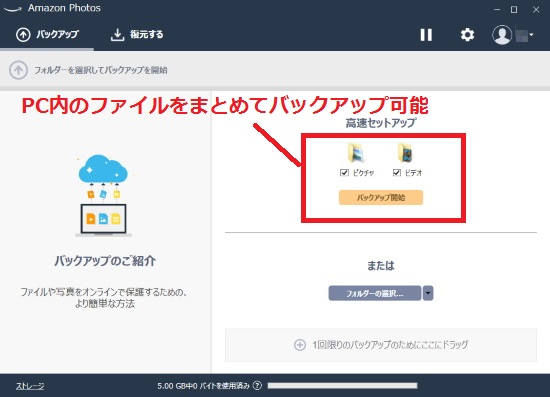Maximize the Amazon Photos window
This screenshot has height=397, width=550.
pyautogui.click(x=514, y=9)
